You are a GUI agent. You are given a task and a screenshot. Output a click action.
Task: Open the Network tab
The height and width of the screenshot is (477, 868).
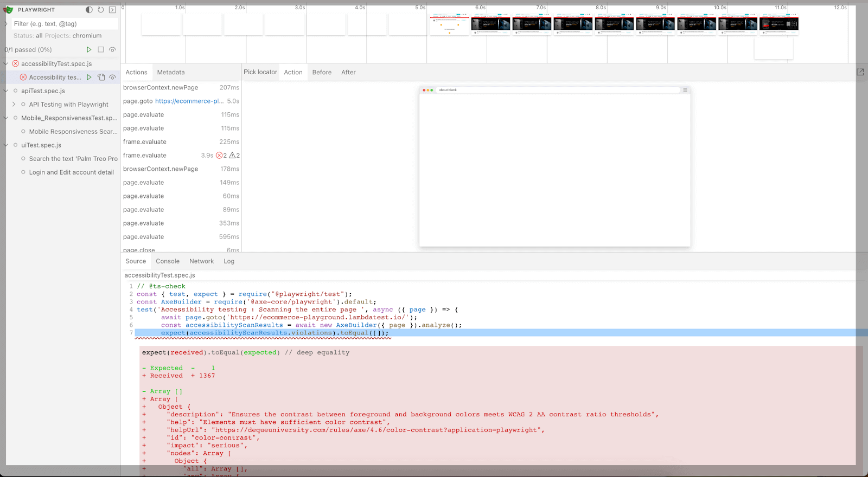201,261
